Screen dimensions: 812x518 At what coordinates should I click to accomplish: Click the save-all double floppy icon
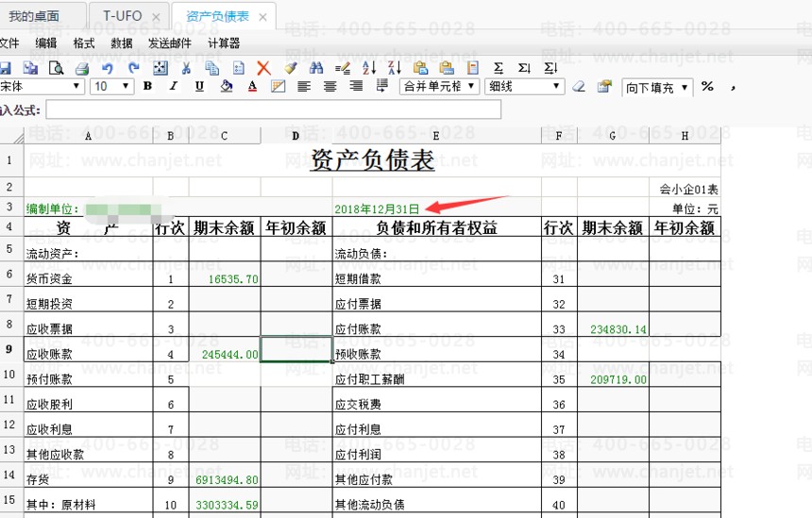30,68
